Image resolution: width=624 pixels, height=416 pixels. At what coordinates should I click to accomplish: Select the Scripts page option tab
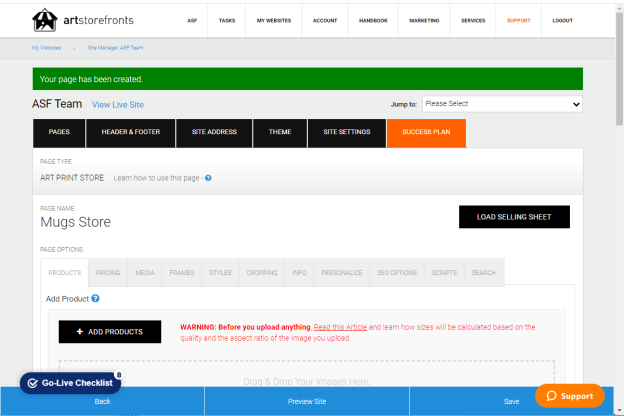(444, 273)
